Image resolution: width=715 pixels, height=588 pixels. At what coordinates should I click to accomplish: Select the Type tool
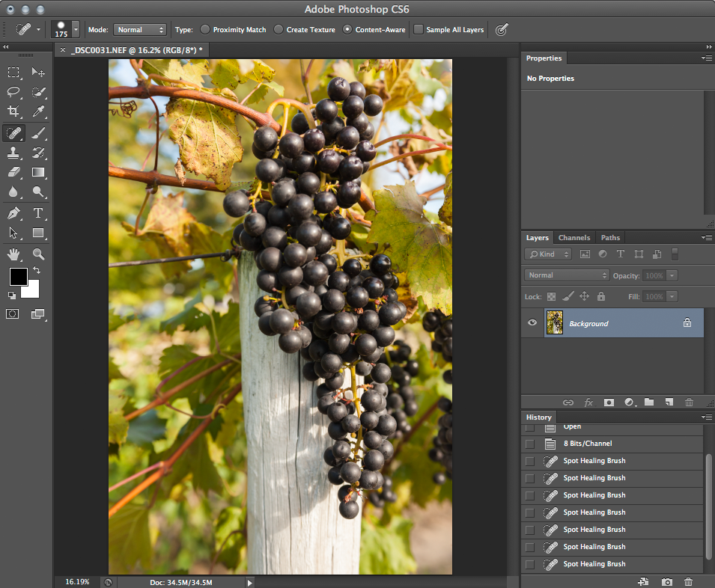coord(39,212)
